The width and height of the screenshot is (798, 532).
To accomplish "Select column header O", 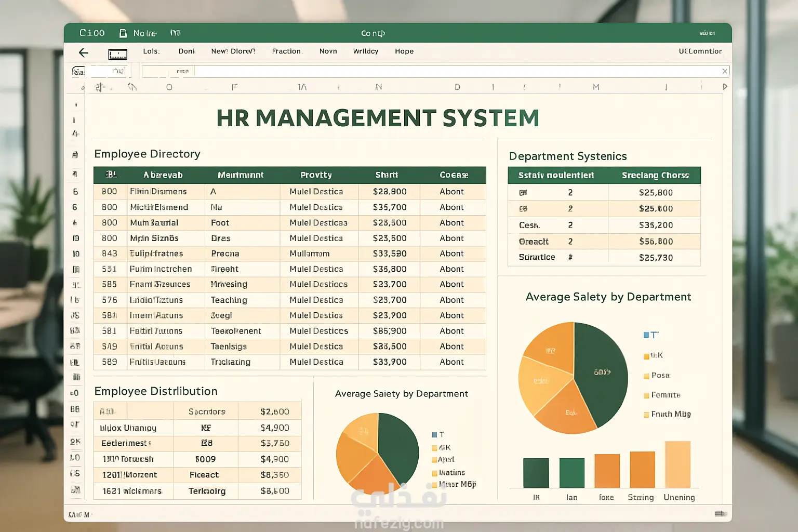I will tap(169, 87).
